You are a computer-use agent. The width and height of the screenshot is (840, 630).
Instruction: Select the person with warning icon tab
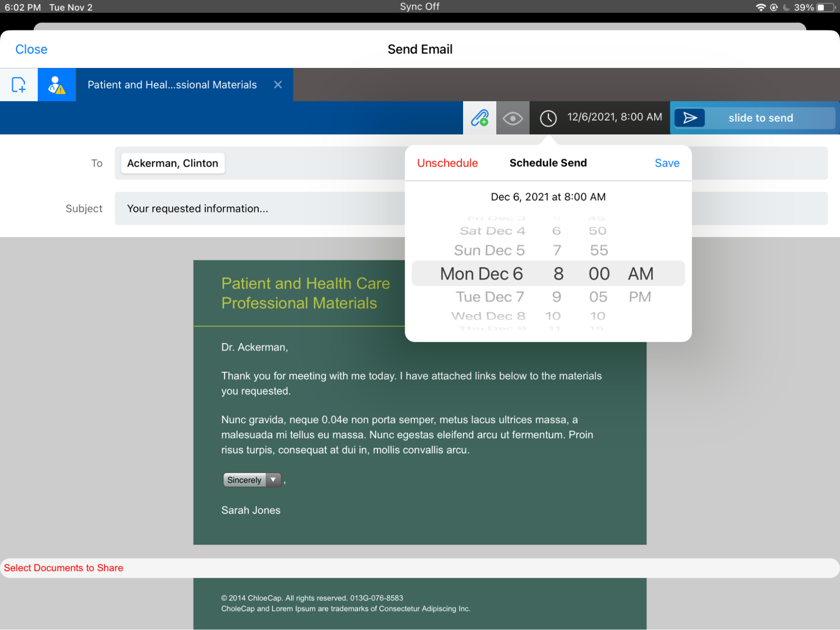57,84
